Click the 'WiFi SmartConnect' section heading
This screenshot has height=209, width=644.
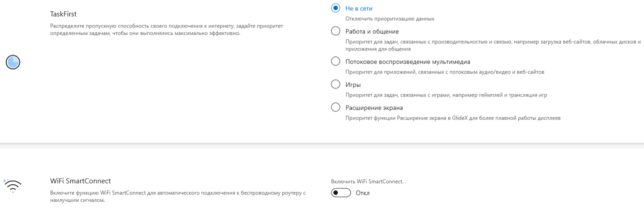pos(80,181)
